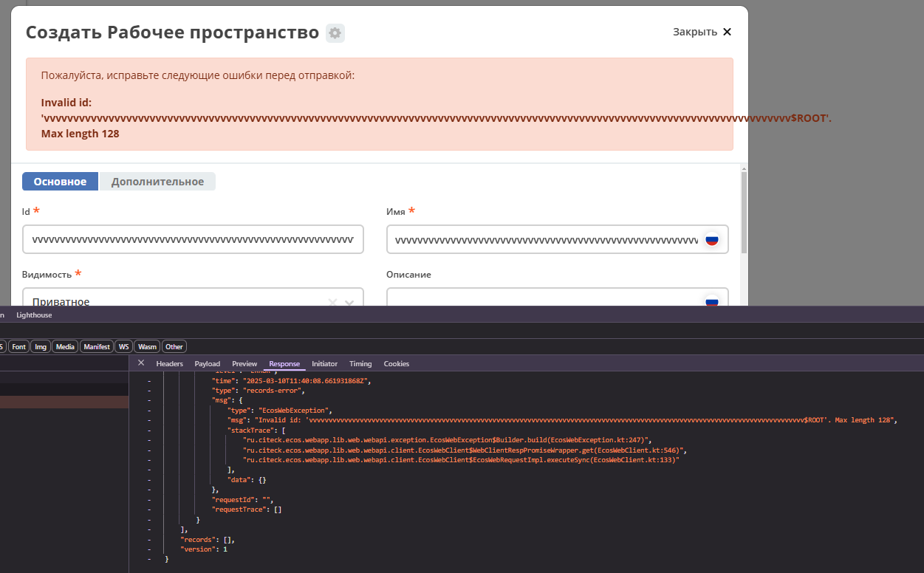This screenshot has height=573, width=924.
Task: View the Timing tab
Action: pyautogui.click(x=360, y=363)
